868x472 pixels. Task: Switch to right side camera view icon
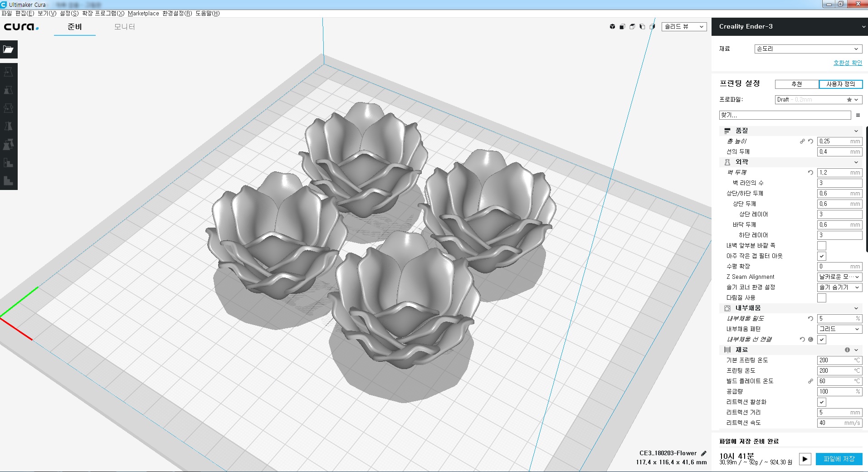[652, 27]
